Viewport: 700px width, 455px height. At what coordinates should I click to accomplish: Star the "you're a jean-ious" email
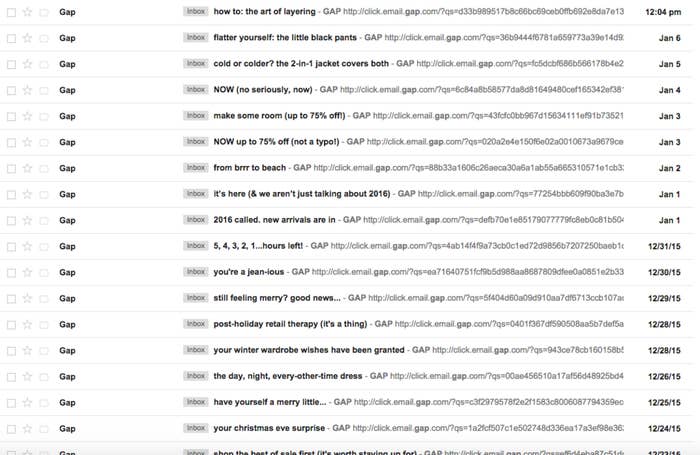pyautogui.click(x=27, y=272)
